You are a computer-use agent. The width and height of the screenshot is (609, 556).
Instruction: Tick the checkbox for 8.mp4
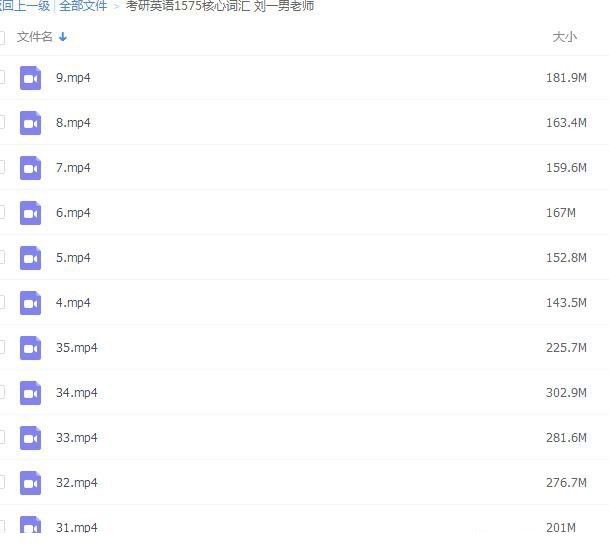[x=2, y=122]
